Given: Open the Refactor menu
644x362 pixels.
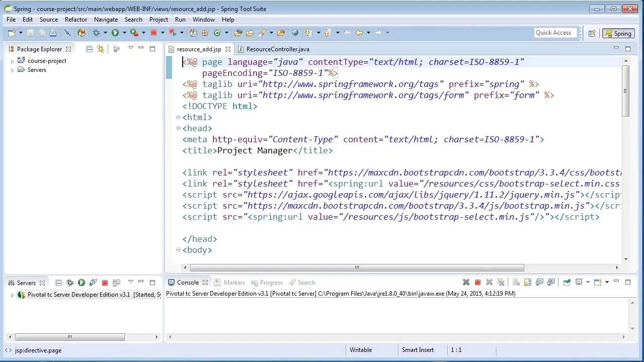Looking at the screenshot, I should tap(76, 20).
